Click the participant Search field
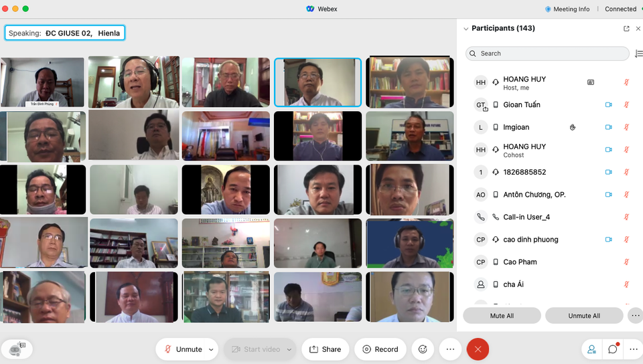The height and width of the screenshot is (364, 643). [x=548, y=54]
